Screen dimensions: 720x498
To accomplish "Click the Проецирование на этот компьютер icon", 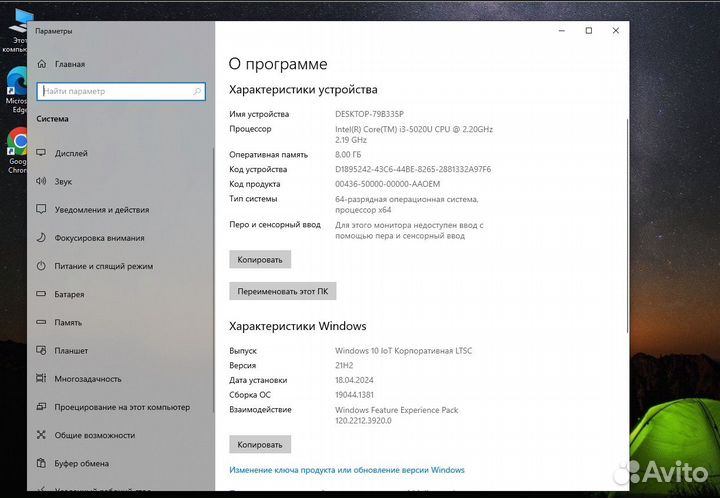I will 41,407.
